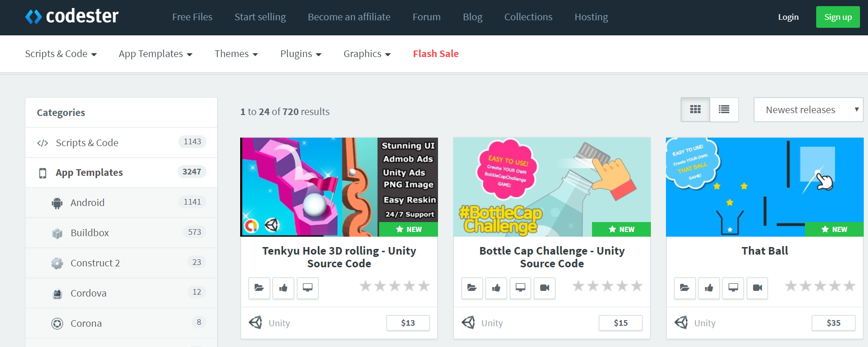Open Hosting page
The height and width of the screenshot is (347, 868).
[591, 17]
